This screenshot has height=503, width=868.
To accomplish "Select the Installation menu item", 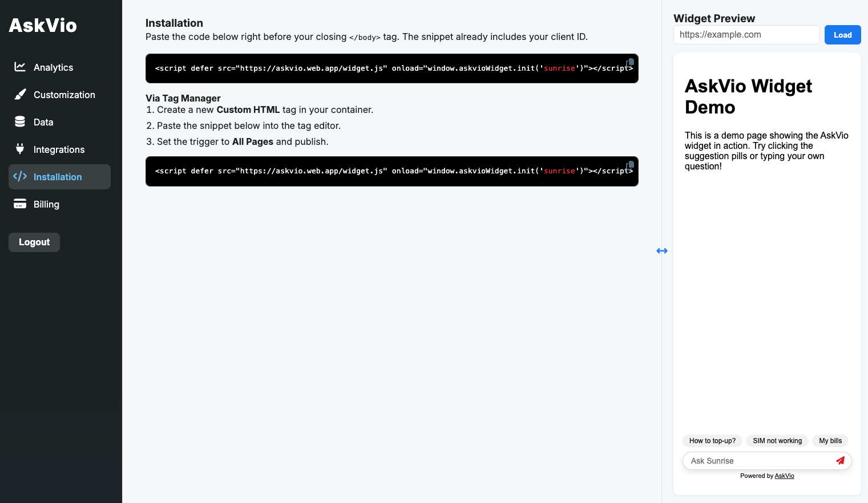I will click(x=59, y=177).
